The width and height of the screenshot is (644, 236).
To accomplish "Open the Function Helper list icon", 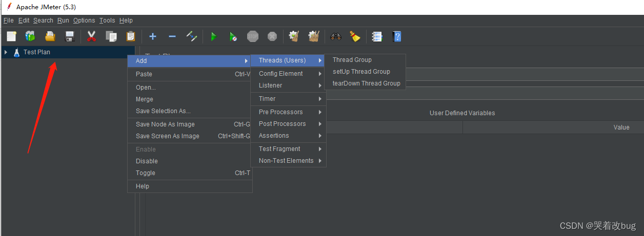I will [377, 36].
